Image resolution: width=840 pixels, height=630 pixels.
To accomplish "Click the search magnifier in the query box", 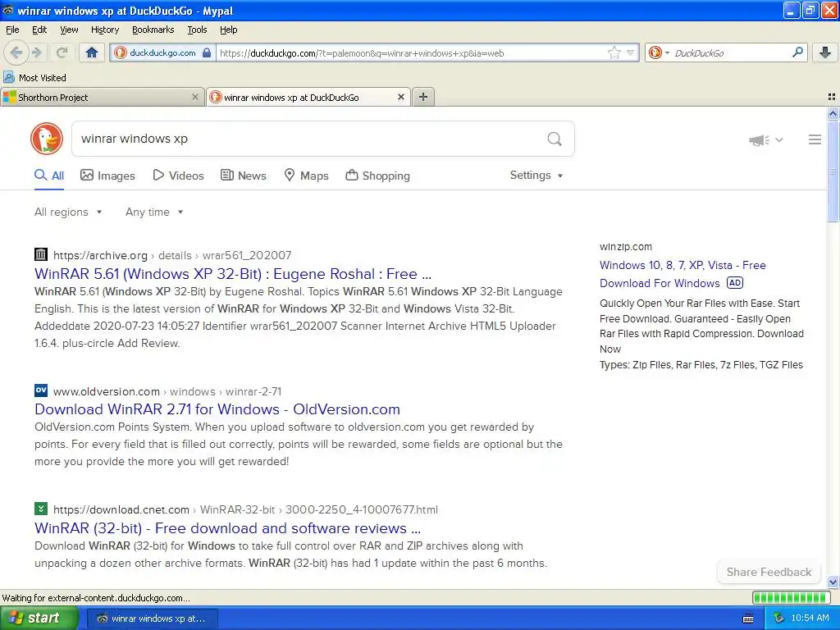I will 555,139.
